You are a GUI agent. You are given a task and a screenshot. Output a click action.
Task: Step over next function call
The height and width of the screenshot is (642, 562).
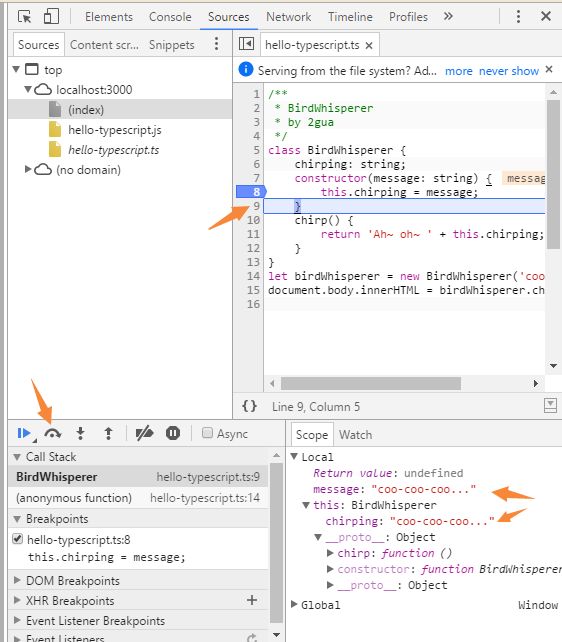53,433
